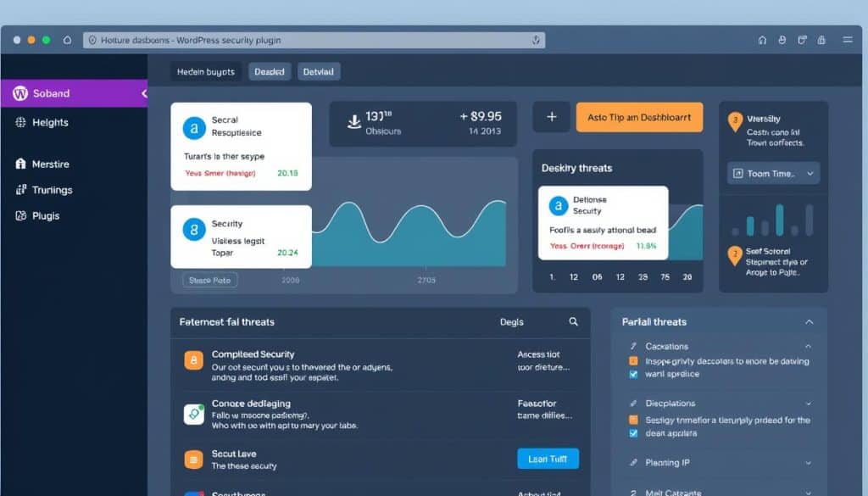Toggle orange checkbox beside Sesligy trmeflor
The height and width of the screenshot is (496, 868).
(633, 421)
